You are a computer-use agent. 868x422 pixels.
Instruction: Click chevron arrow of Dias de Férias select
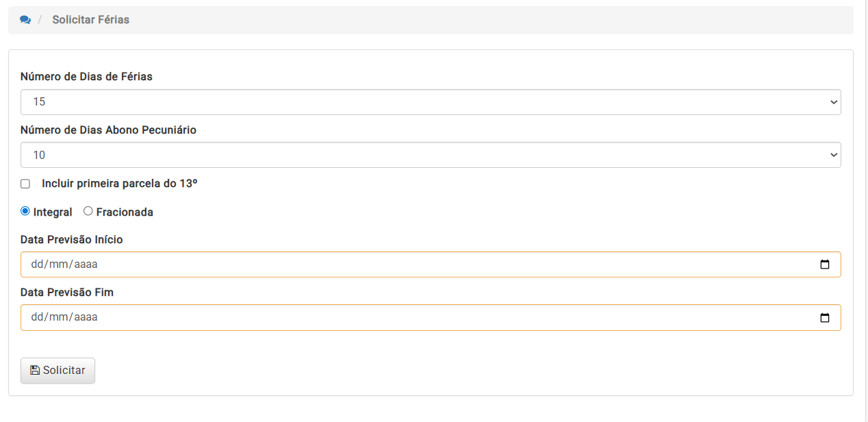(833, 102)
